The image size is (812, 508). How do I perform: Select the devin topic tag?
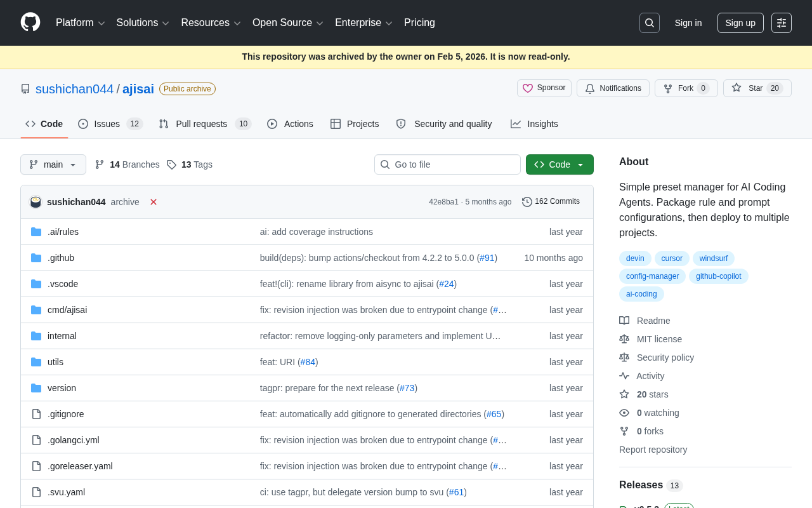click(635, 258)
